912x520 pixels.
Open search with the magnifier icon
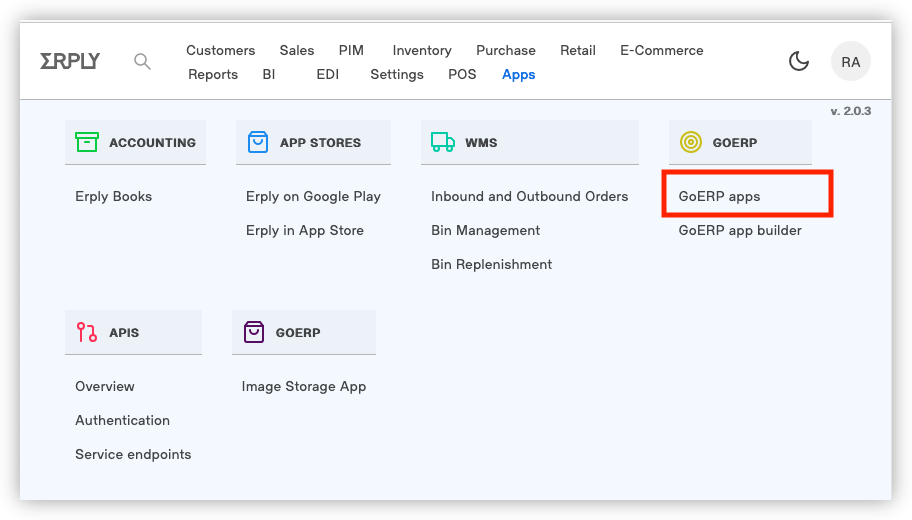point(142,61)
